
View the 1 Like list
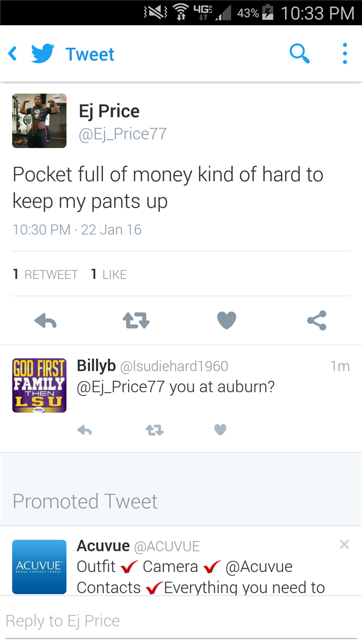click(109, 274)
